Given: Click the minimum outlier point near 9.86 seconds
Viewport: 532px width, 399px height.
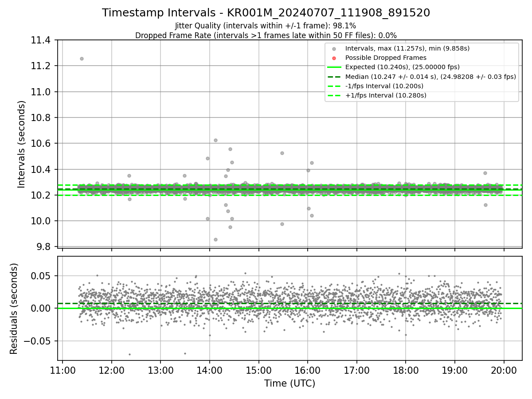Looking at the screenshot, I should 215,239.
